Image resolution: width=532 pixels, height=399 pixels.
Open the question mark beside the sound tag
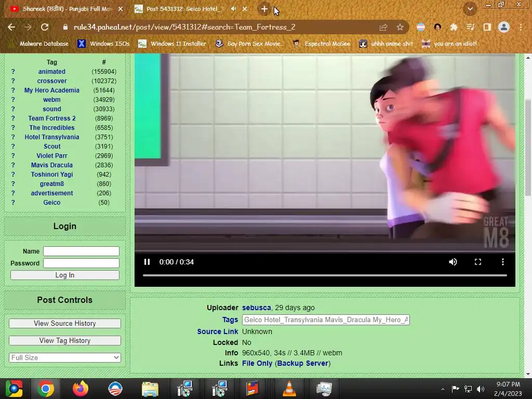pos(13,109)
